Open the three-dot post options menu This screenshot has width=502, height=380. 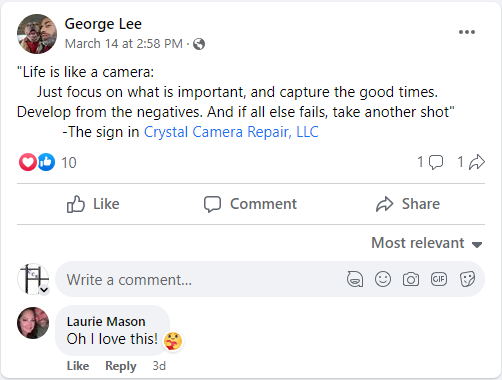tap(467, 32)
